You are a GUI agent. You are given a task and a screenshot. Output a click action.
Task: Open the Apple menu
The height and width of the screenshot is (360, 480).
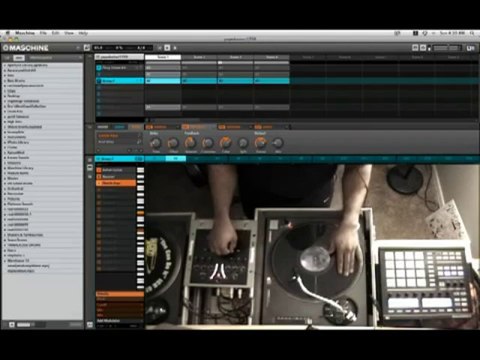coord(7,33)
